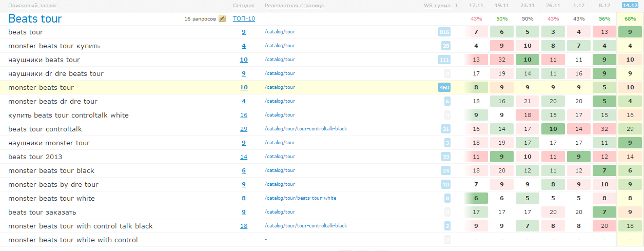
Task: Open today's position 29 for beats tour controltalk
Action: (x=244, y=129)
